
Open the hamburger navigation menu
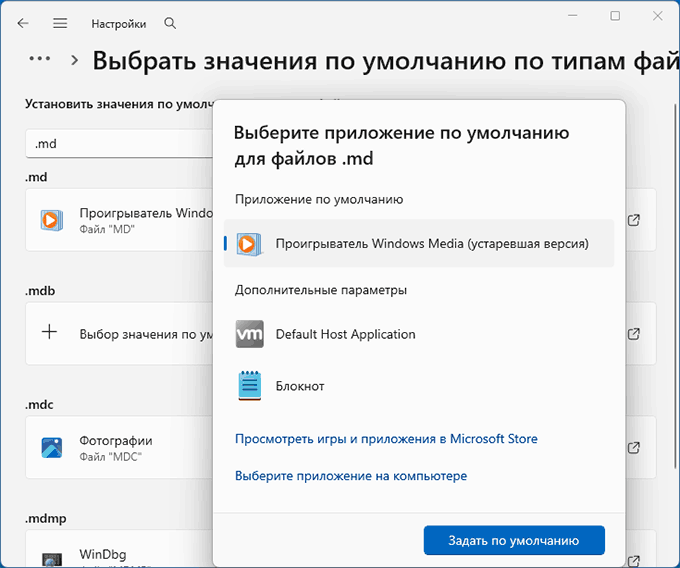click(x=60, y=23)
